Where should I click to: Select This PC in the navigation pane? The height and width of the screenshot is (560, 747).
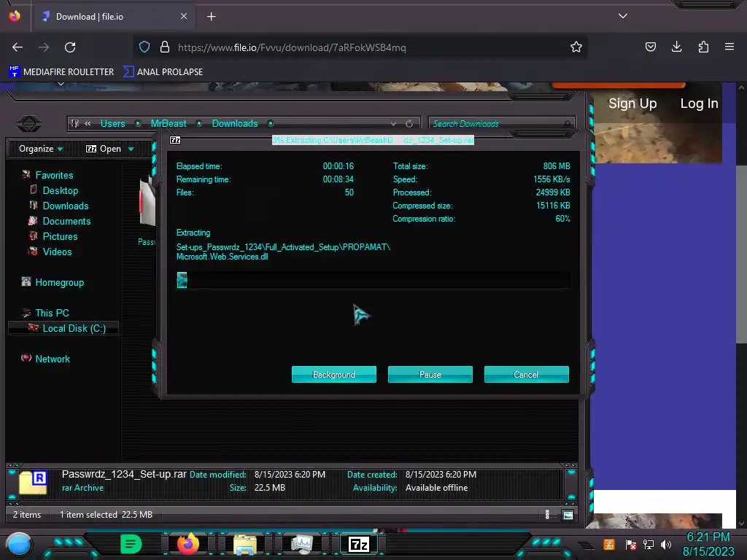pos(52,313)
